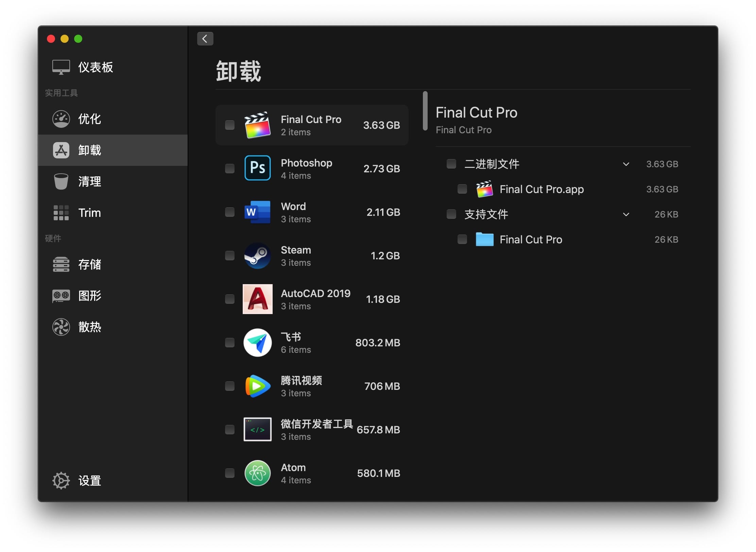Collapse the 二进制文件 section chevron
This screenshot has width=756, height=552.
tap(626, 164)
